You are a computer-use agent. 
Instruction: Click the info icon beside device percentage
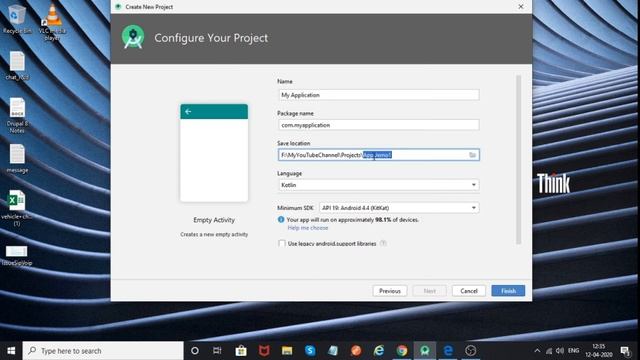click(x=281, y=220)
